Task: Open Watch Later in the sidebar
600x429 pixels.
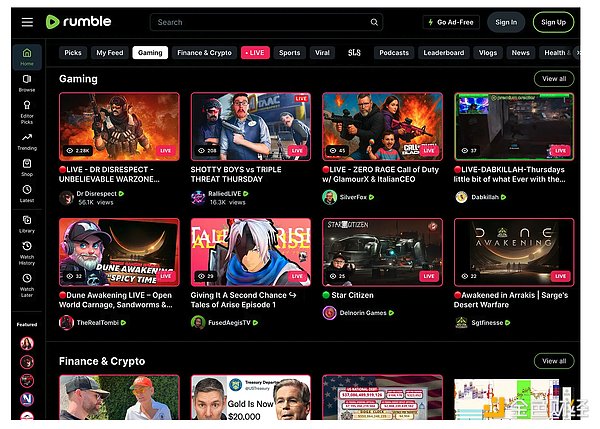Action: pos(27,282)
